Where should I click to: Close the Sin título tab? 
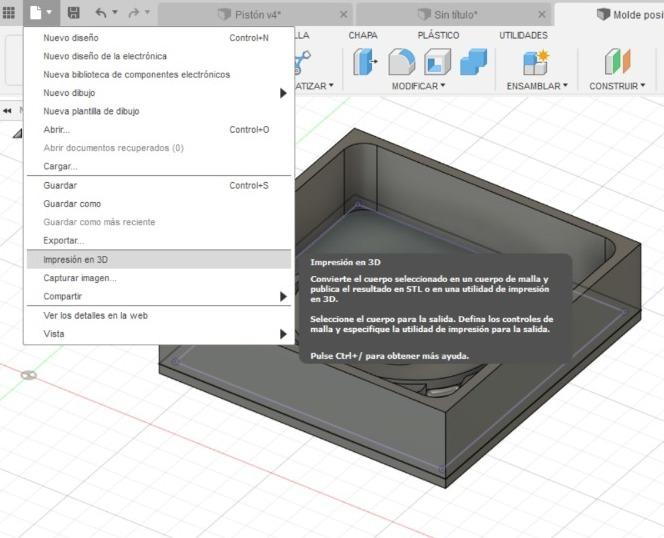542,14
